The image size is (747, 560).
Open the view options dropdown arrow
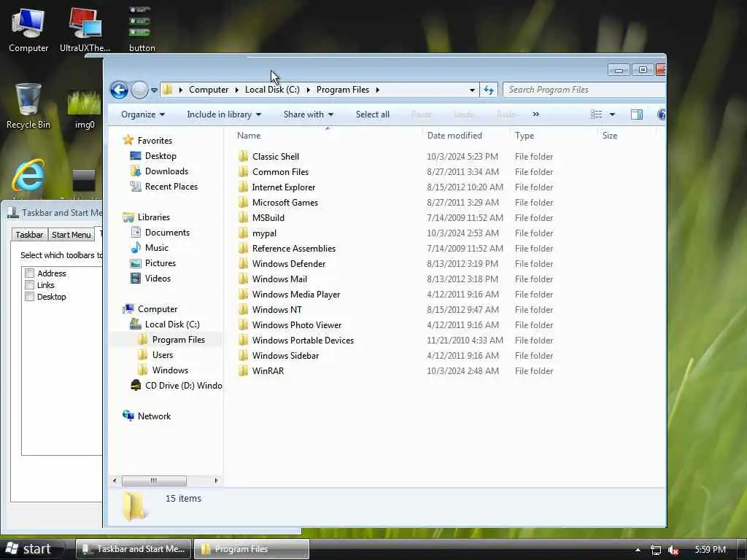612,114
